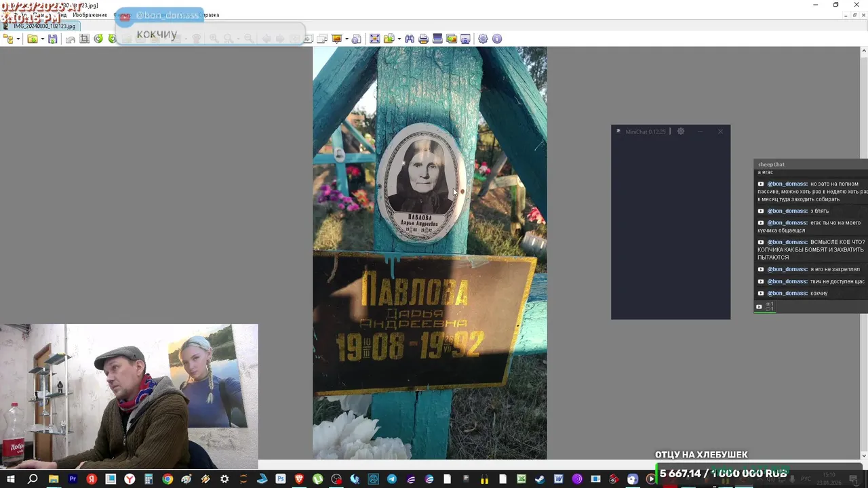Viewport: 868px width, 488px height.
Task: Click the Save icon in viewer toolbar
Action: (x=52, y=39)
